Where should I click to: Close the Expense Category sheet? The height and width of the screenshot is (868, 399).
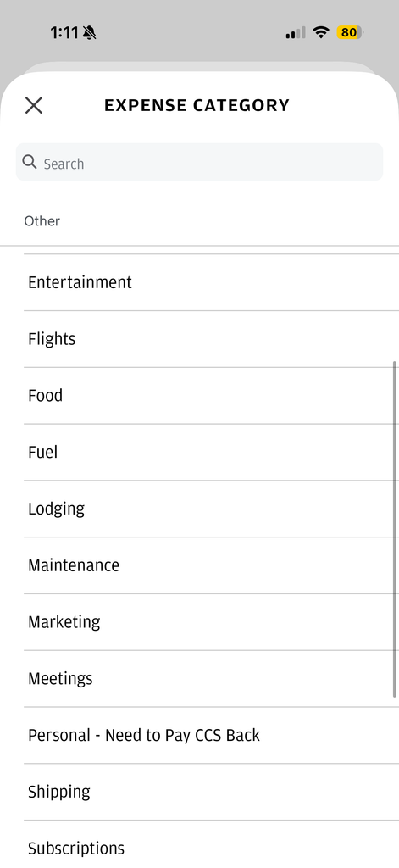(34, 105)
